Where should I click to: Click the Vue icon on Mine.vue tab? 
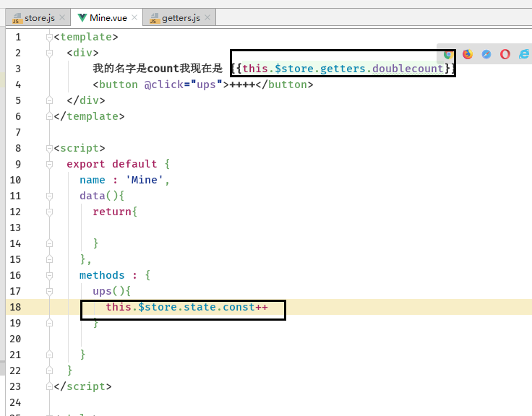82,17
